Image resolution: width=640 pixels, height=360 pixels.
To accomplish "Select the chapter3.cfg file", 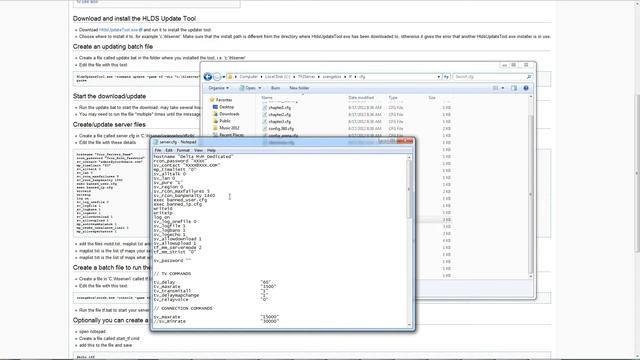I will tap(280, 122).
